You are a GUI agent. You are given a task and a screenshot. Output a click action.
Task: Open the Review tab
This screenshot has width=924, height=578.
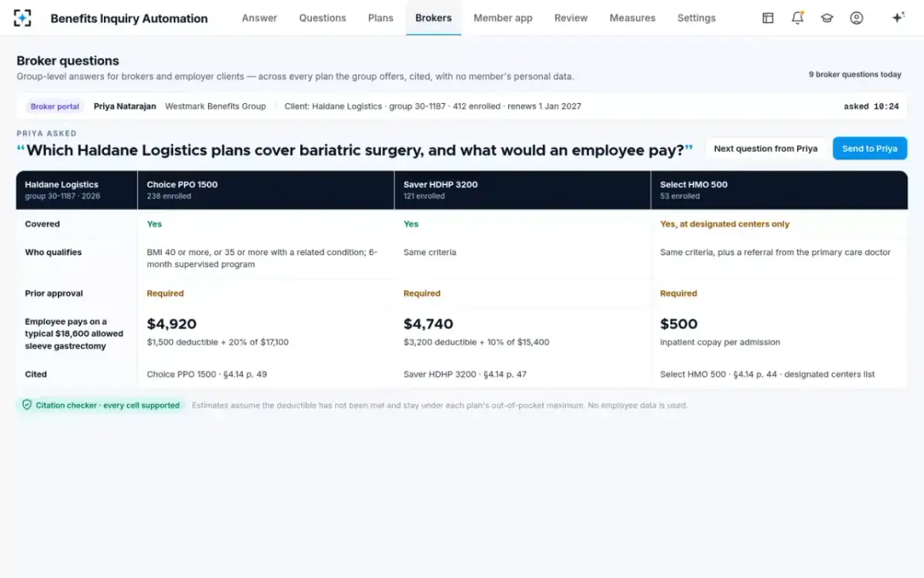pyautogui.click(x=571, y=18)
